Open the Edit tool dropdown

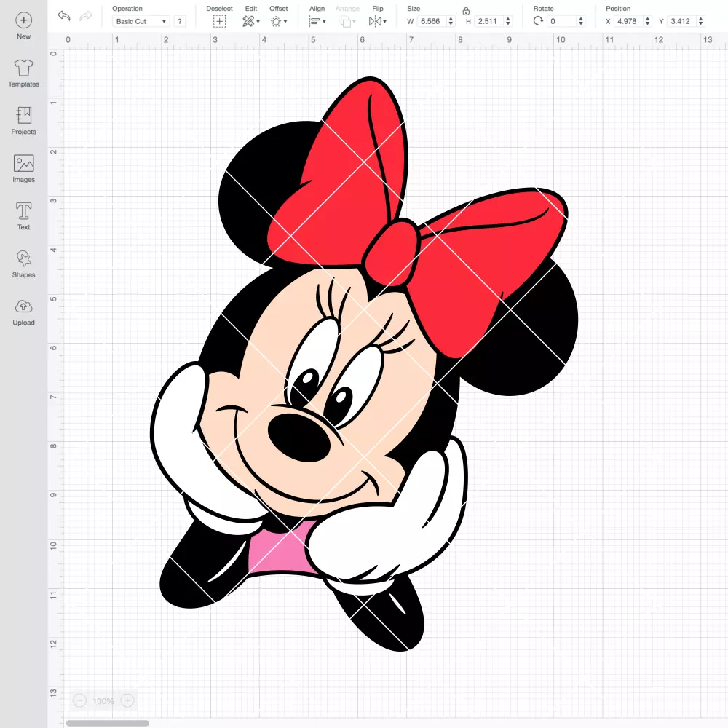(x=251, y=21)
